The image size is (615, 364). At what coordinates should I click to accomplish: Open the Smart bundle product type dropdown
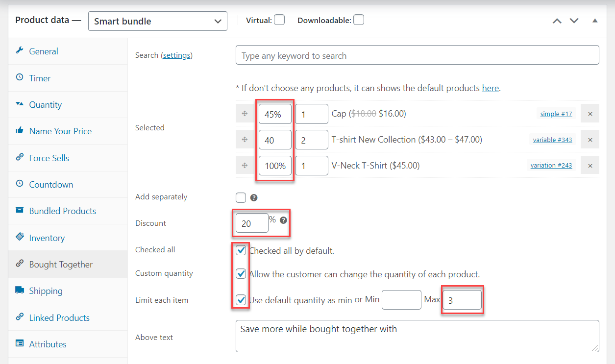click(157, 21)
